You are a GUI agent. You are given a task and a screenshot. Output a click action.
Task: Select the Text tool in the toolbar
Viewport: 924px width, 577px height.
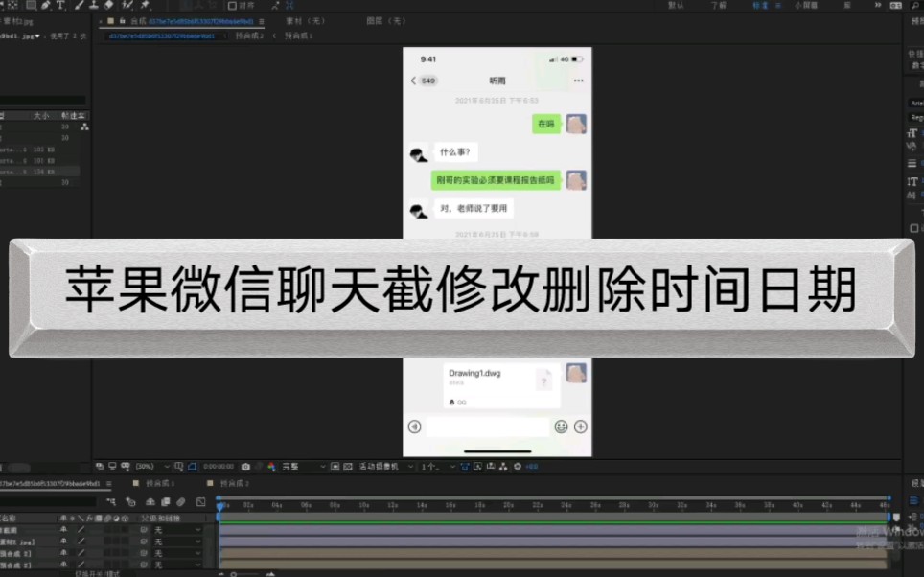click(x=62, y=6)
